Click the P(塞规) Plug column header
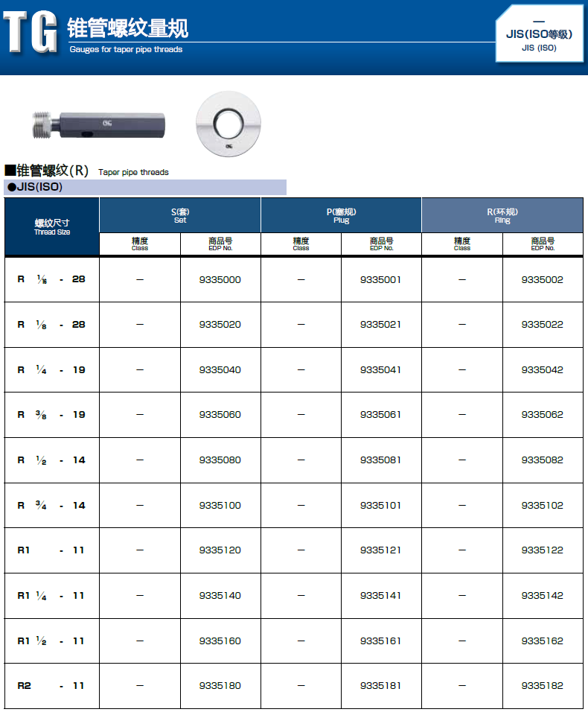 (x=342, y=215)
